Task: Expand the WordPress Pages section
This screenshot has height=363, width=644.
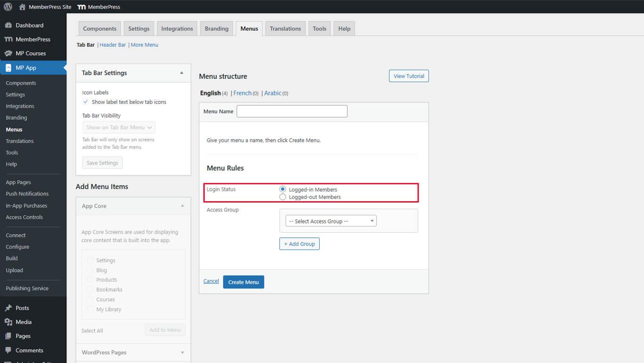Action: [182, 352]
